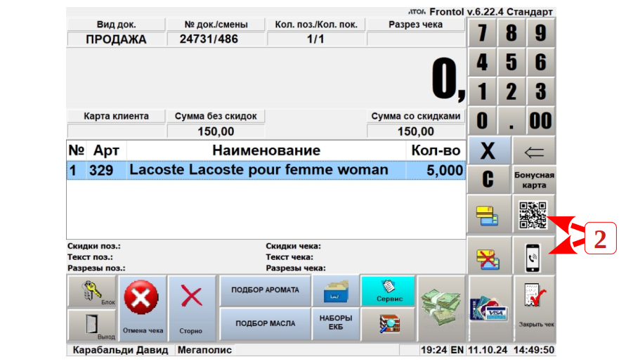Tap the keypad digit 9
626x364 pixels.
click(x=540, y=32)
